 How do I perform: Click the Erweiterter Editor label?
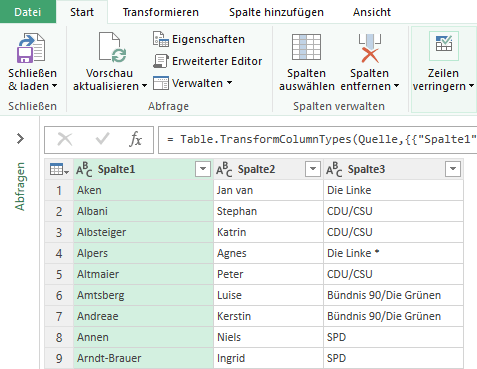(217, 61)
